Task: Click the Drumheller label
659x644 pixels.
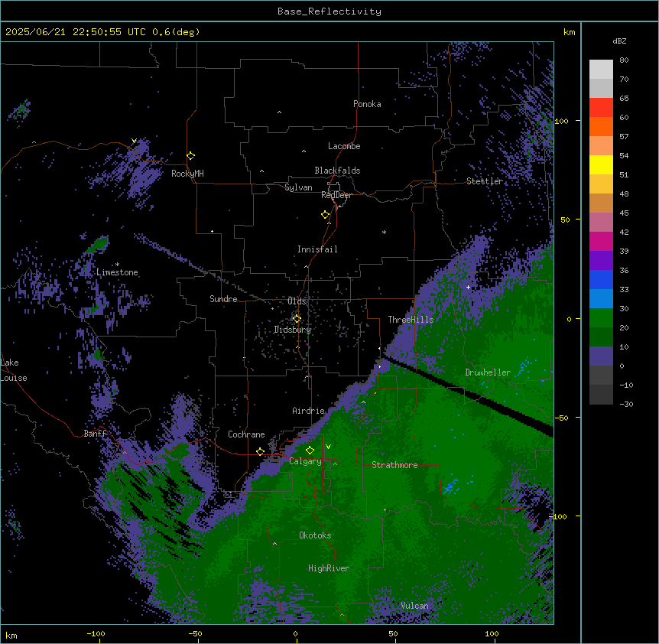Action: pyautogui.click(x=488, y=372)
